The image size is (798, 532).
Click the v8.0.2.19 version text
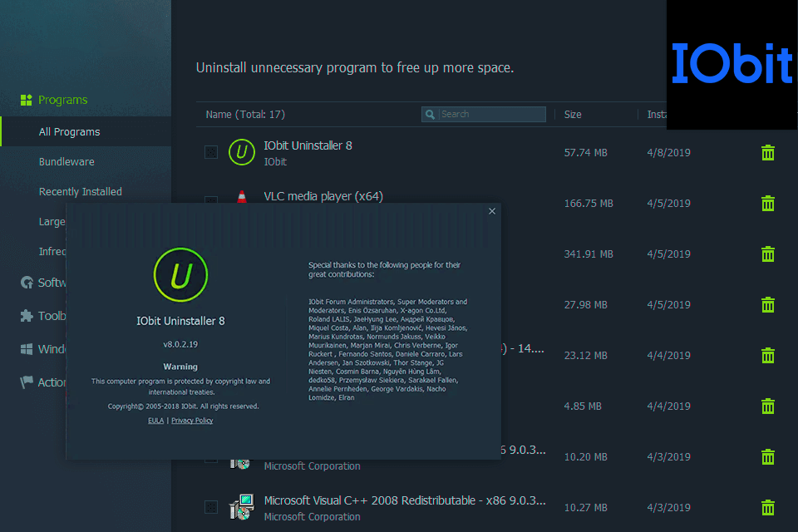(180, 344)
